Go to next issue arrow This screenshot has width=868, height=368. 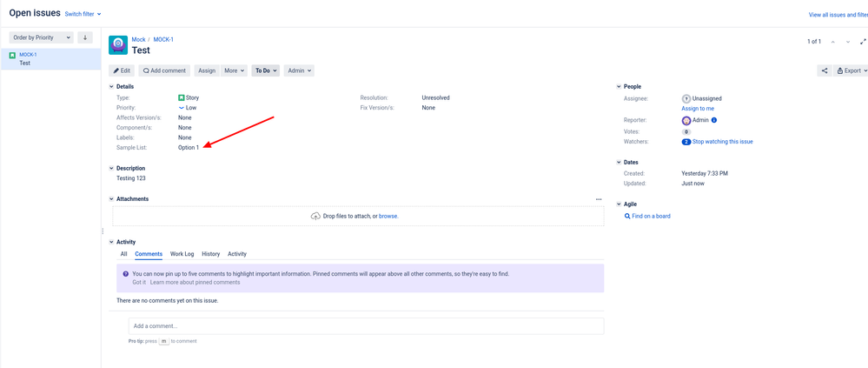[847, 42]
